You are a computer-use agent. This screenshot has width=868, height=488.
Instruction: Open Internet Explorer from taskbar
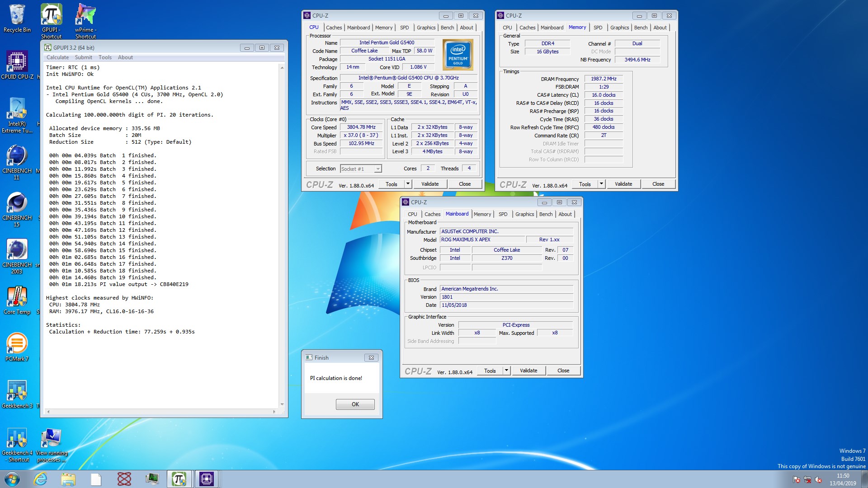(x=41, y=479)
